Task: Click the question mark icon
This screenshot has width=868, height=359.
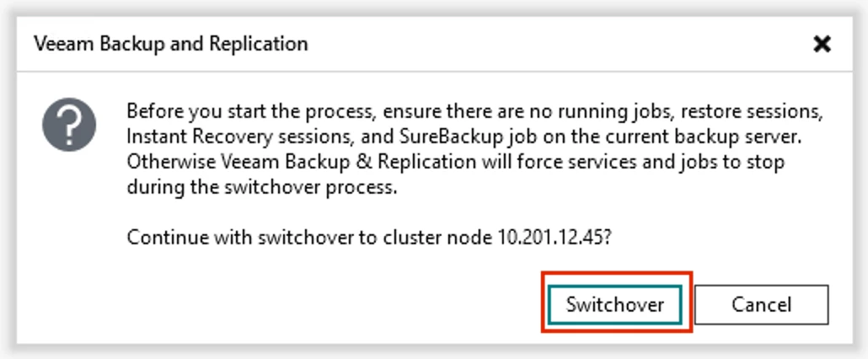Action: [x=69, y=125]
